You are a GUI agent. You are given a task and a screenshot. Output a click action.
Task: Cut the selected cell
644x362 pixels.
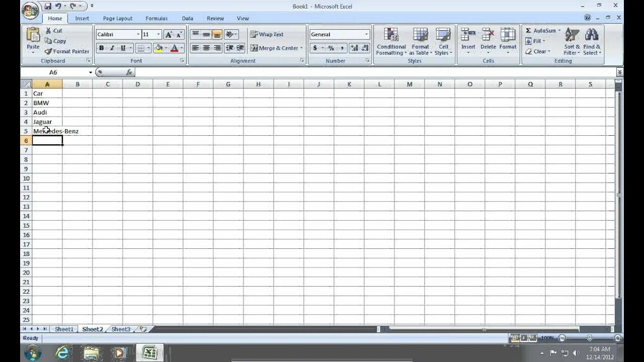coord(53,31)
